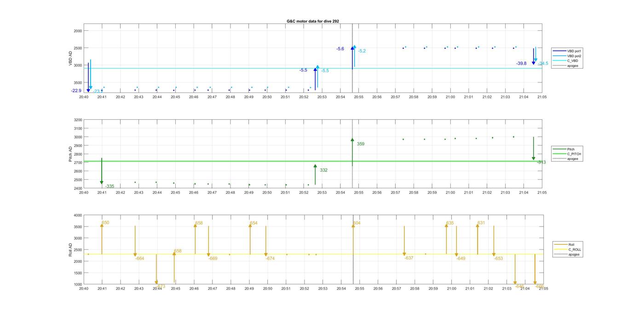Click the green upward pitch arrow labeled 359
This screenshot has height=319, width=644.
point(352,152)
